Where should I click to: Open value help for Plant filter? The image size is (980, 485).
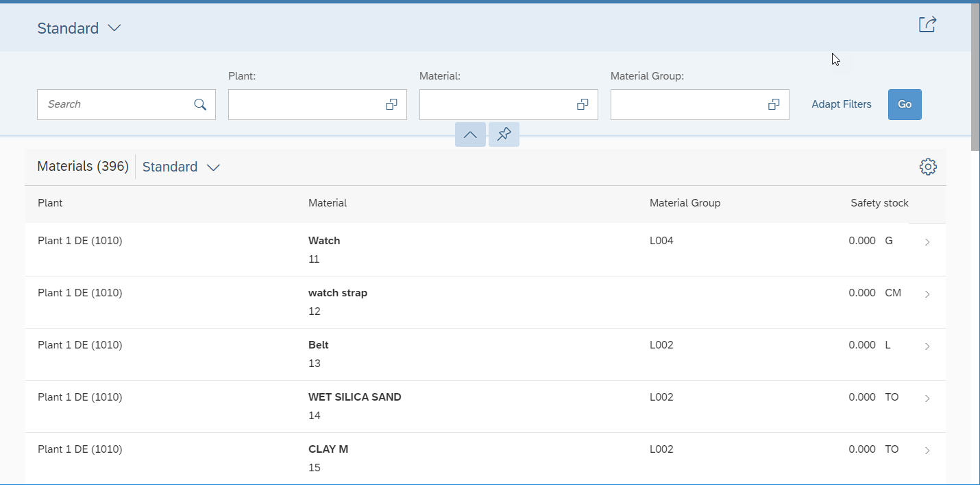coord(391,104)
